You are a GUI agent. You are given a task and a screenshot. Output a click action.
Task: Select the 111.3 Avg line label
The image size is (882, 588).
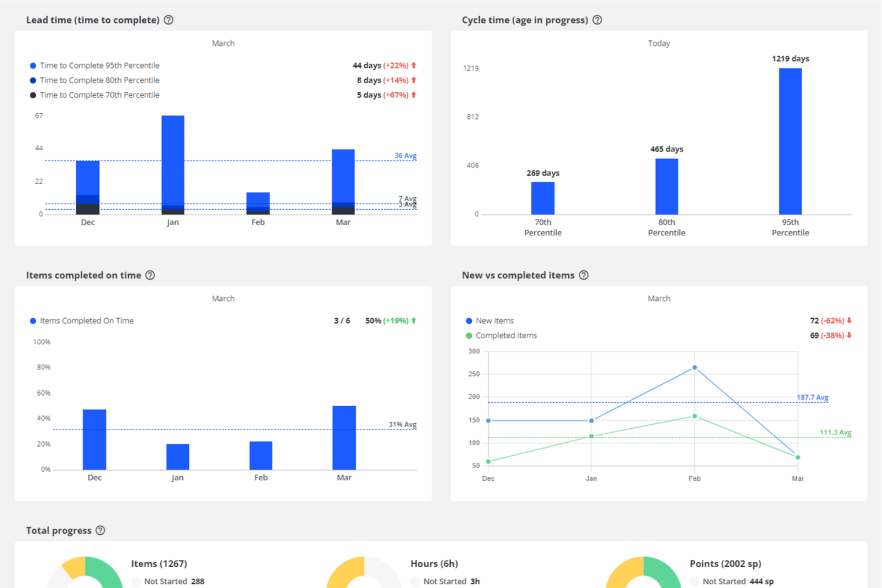tap(836, 433)
